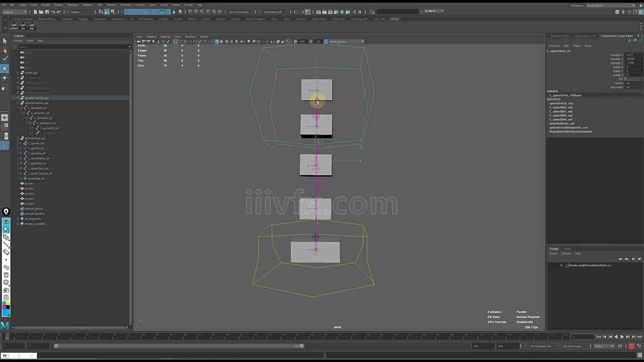Select spineScale_loc in the Outliner
This screenshot has height=362, width=644.
[36, 179]
